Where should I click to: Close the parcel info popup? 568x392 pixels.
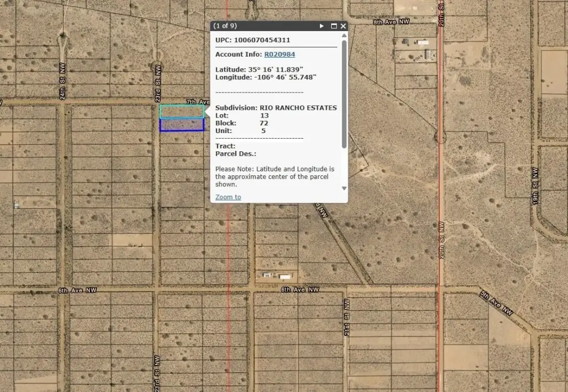(x=343, y=26)
